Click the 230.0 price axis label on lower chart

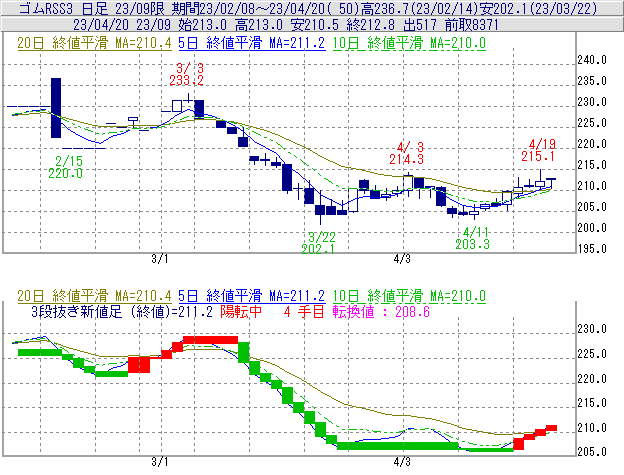point(592,329)
